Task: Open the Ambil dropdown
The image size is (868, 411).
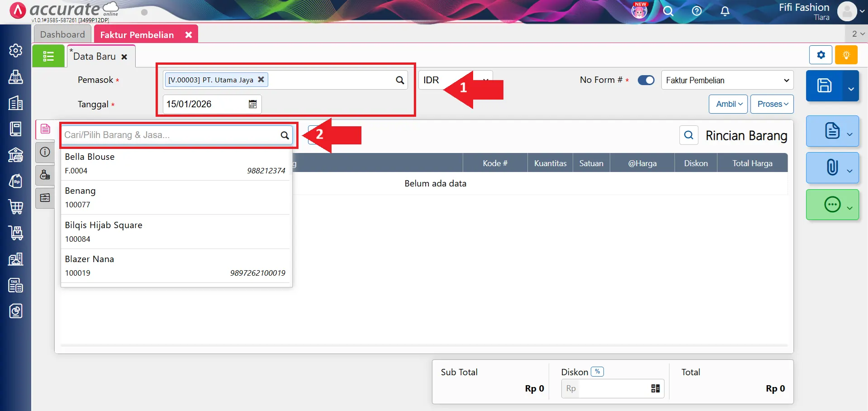Action: pyautogui.click(x=728, y=104)
